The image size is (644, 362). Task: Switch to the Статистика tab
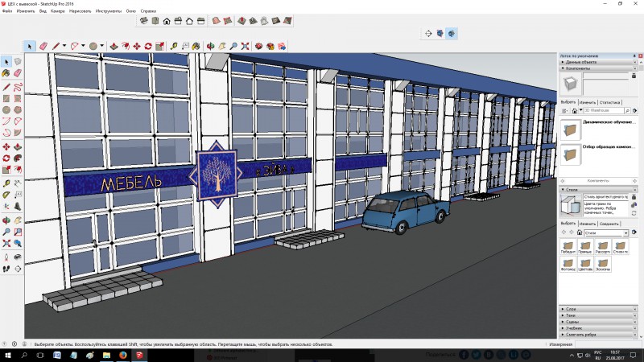pos(610,102)
